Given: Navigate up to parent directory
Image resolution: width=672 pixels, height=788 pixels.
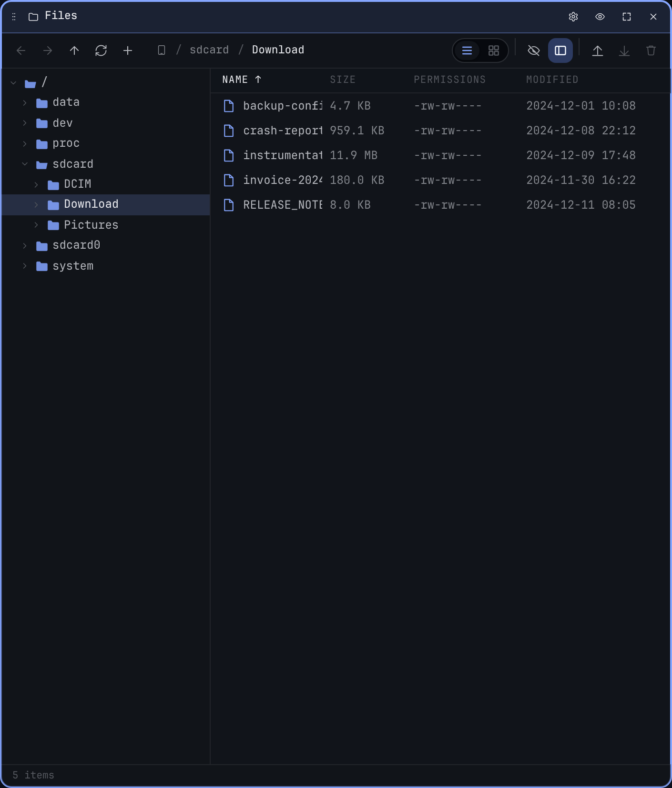Looking at the screenshot, I should 74,51.
